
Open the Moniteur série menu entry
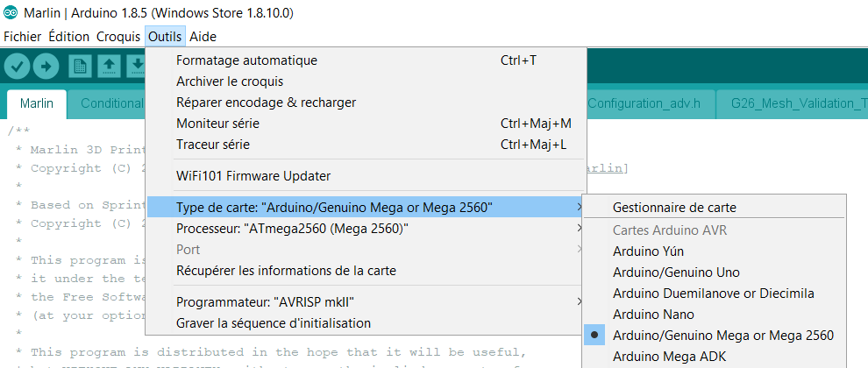coord(219,124)
